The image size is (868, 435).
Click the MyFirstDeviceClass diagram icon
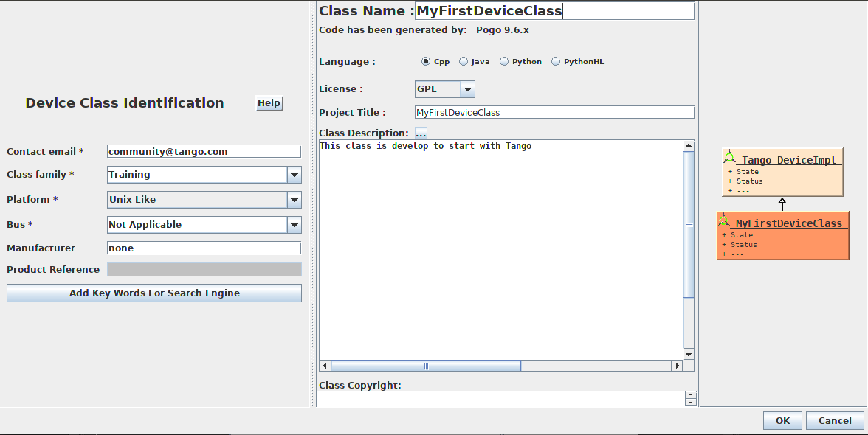coord(723,220)
